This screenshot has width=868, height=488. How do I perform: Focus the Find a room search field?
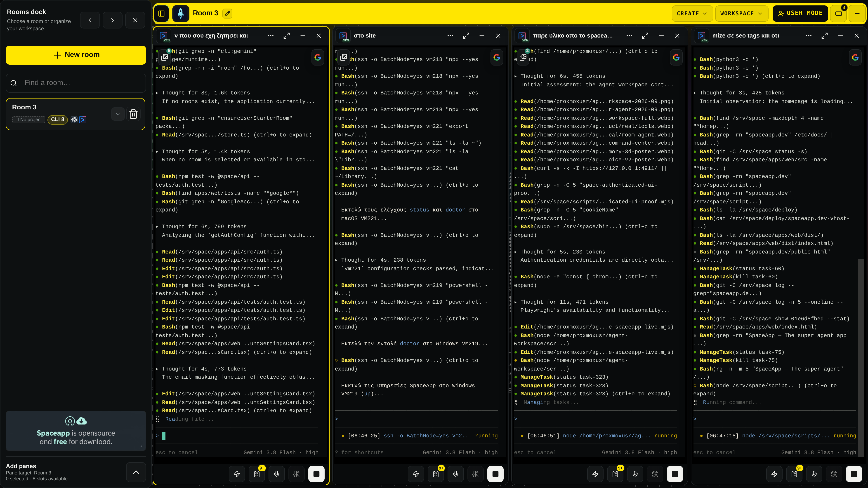pos(76,83)
